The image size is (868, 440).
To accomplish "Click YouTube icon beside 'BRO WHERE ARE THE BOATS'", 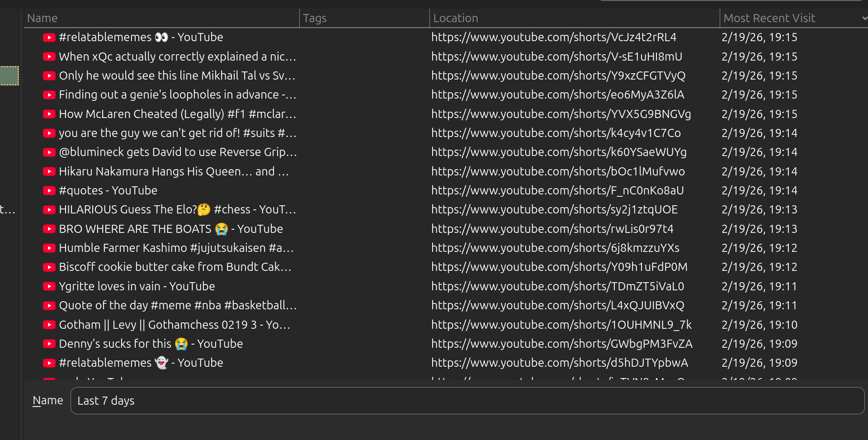I will [49, 229].
